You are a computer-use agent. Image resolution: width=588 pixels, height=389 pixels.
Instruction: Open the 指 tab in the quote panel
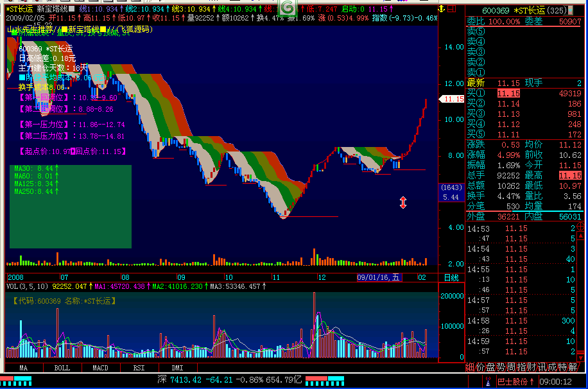(521, 367)
